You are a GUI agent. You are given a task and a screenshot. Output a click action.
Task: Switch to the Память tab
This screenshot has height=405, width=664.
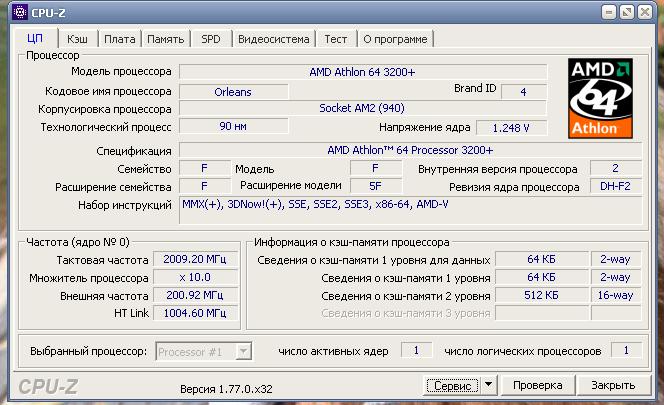(x=166, y=39)
